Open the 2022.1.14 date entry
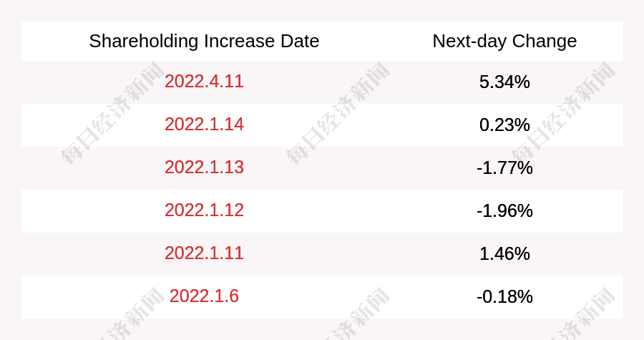644x340 pixels. (204, 125)
